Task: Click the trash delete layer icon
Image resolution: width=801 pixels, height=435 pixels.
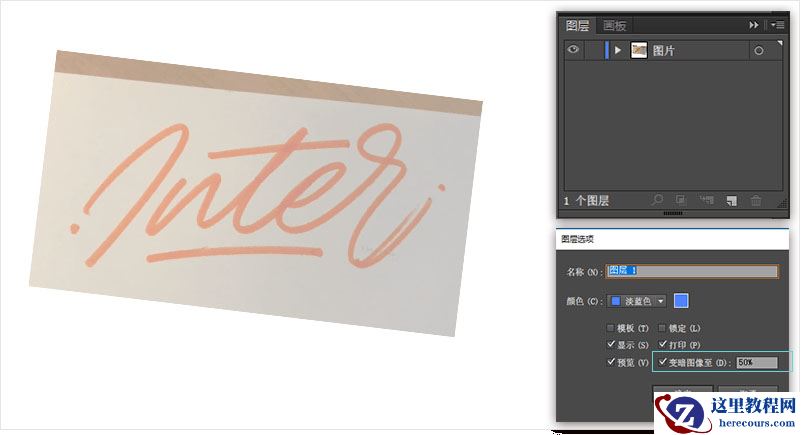Action: [756, 201]
